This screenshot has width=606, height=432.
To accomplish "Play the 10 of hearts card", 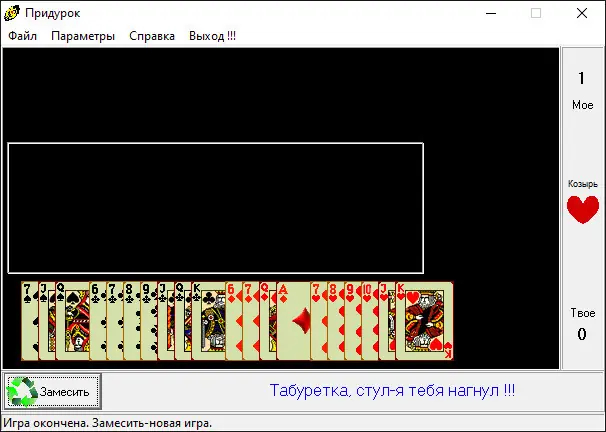I will 370,321.
